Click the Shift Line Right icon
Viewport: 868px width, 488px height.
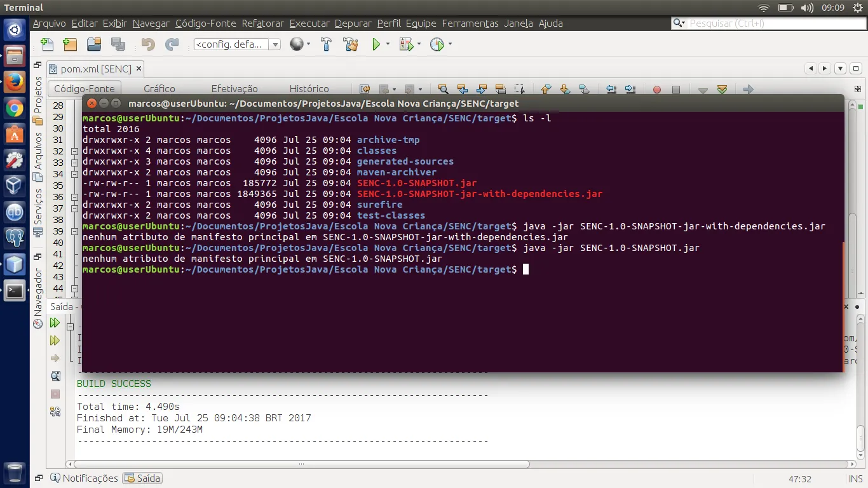coord(630,90)
